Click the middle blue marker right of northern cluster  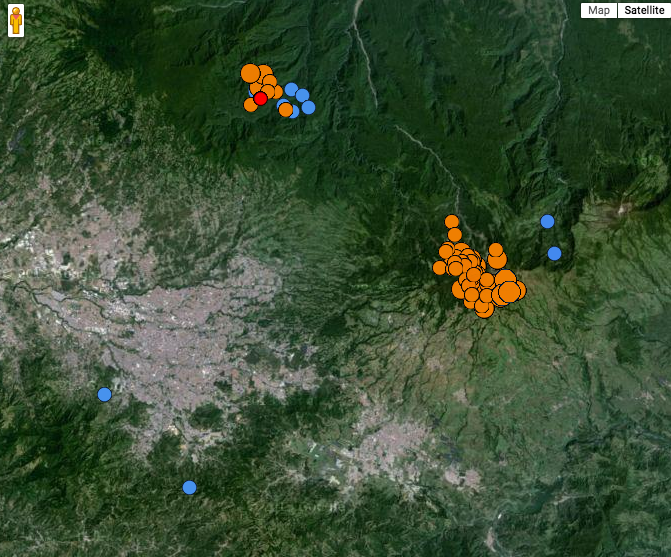point(302,96)
